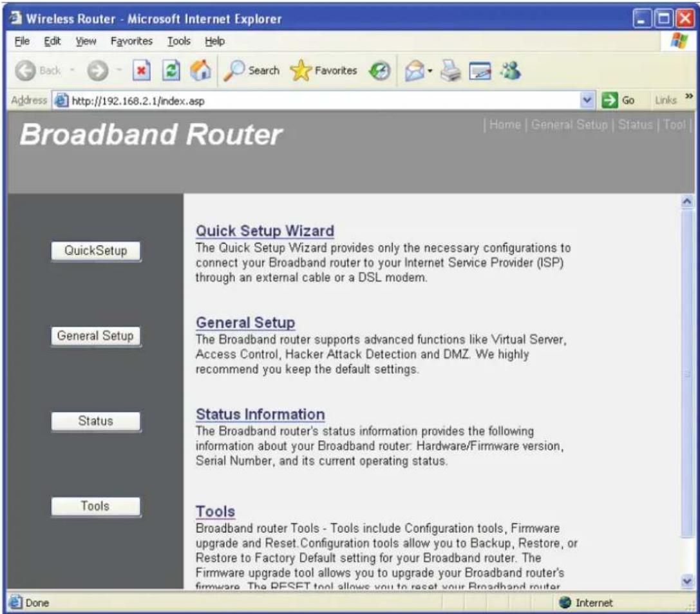Refresh the page with green arrows icon

[171, 71]
